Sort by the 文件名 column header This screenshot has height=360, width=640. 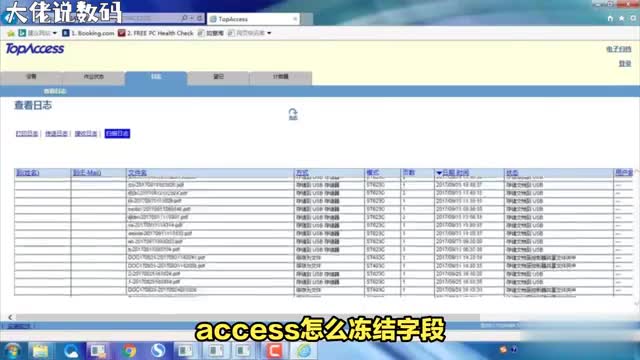click(137, 173)
